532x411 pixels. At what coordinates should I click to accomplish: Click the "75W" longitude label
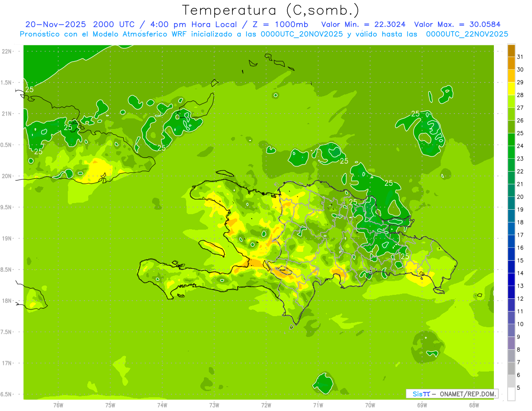point(110,405)
